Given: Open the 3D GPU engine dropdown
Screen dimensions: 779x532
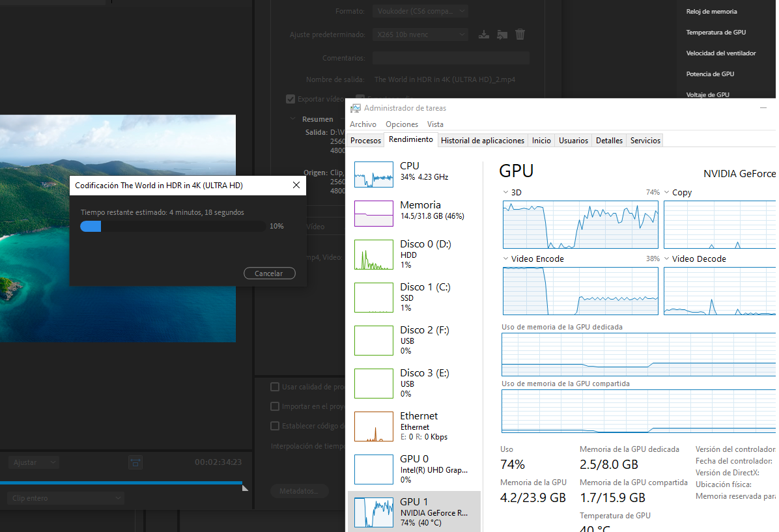Looking at the screenshot, I should [507, 193].
